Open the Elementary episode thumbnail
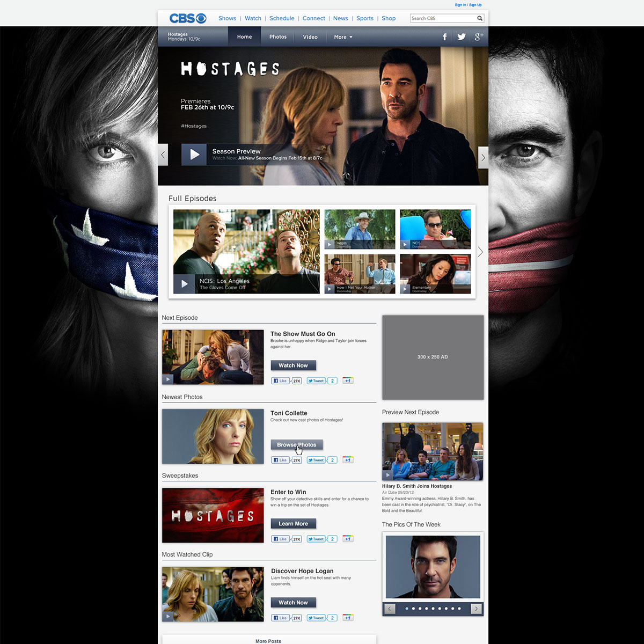644x644 pixels. 435,274
